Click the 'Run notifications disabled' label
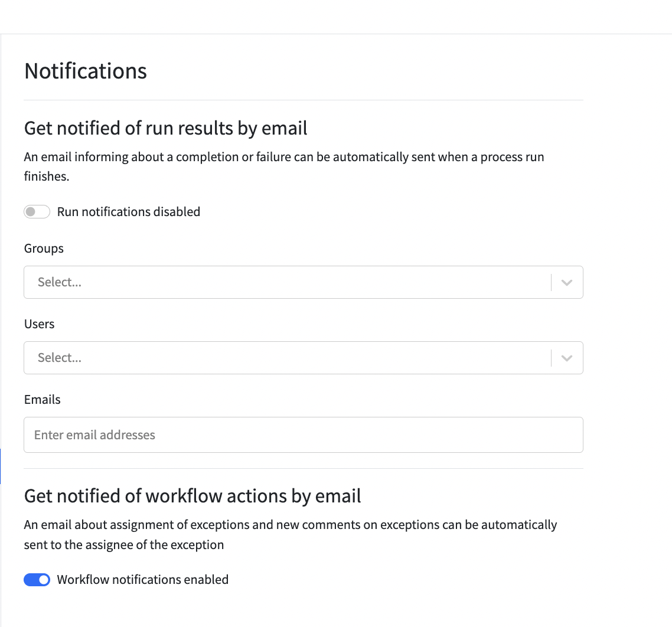Image resolution: width=672 pixels, height=627 pixels. pos(129,212)
